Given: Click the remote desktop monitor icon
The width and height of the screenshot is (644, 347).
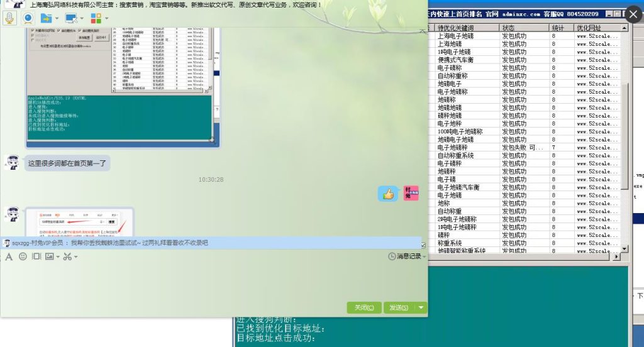Looking at the screenshot, I should point(71,18).
